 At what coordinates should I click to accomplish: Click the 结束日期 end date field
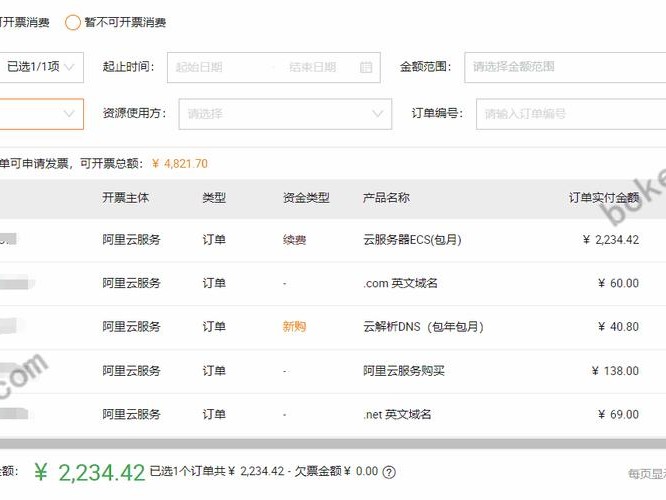coord(312,67)
